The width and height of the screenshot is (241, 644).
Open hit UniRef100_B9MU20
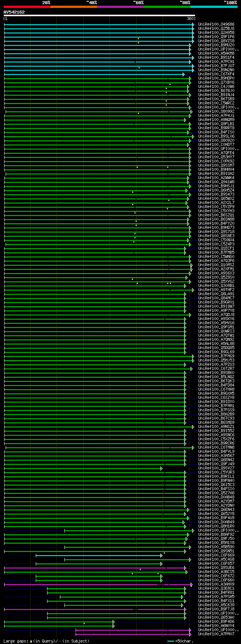pos(216,45)
